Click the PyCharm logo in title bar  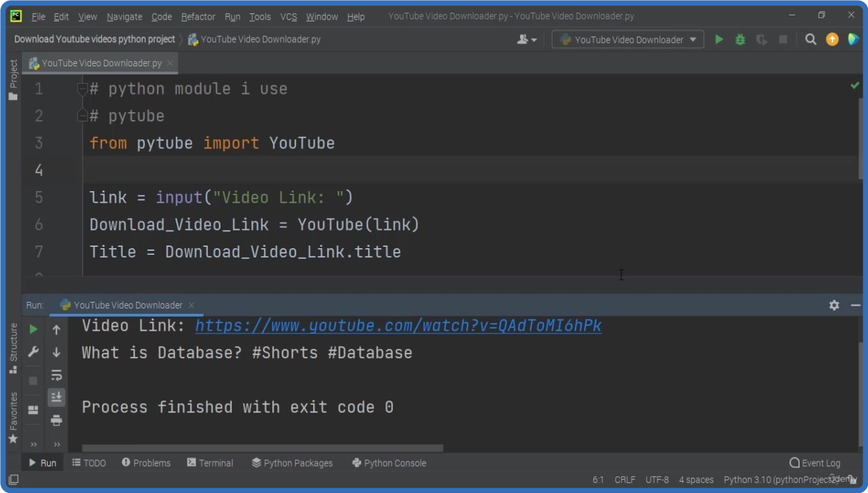pos(16,16)
